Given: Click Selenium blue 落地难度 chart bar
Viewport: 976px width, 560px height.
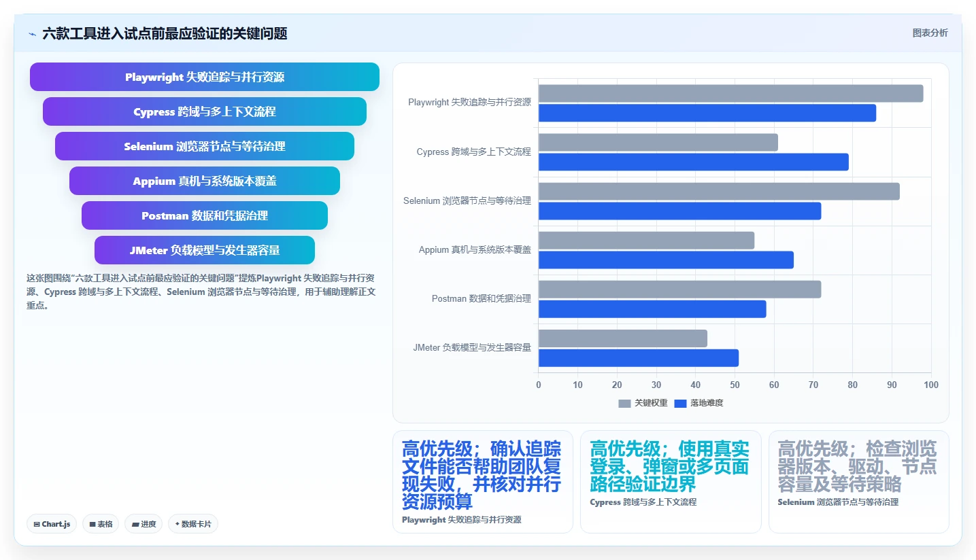Looking at the screenshot, I should (x=679, y=211).
